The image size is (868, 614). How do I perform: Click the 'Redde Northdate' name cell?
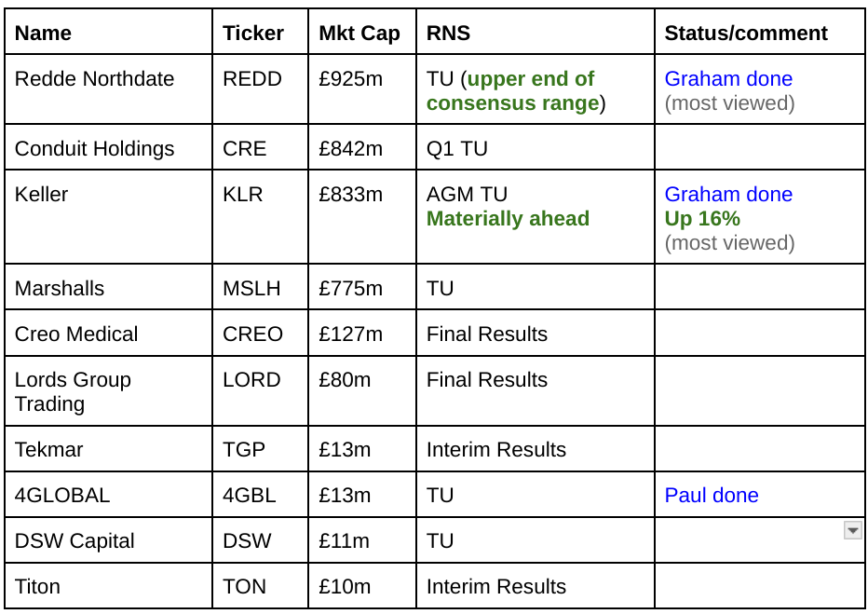click(108, 89)
